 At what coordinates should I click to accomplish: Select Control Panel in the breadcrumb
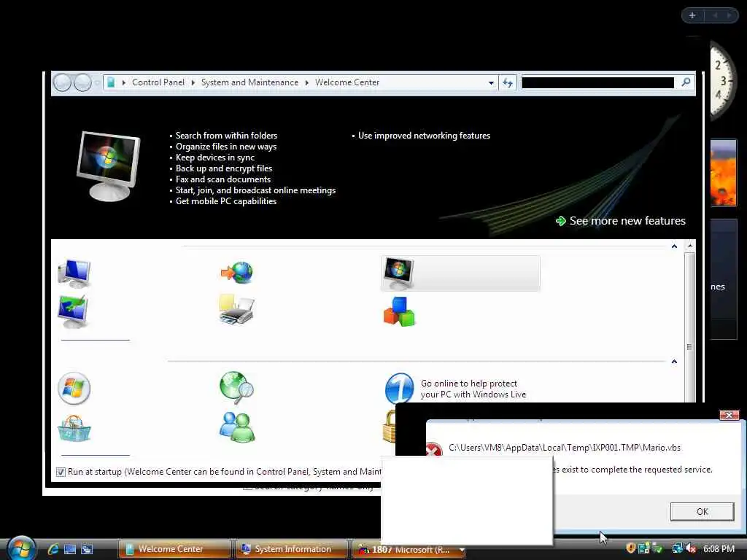click(x=158, y=82)
